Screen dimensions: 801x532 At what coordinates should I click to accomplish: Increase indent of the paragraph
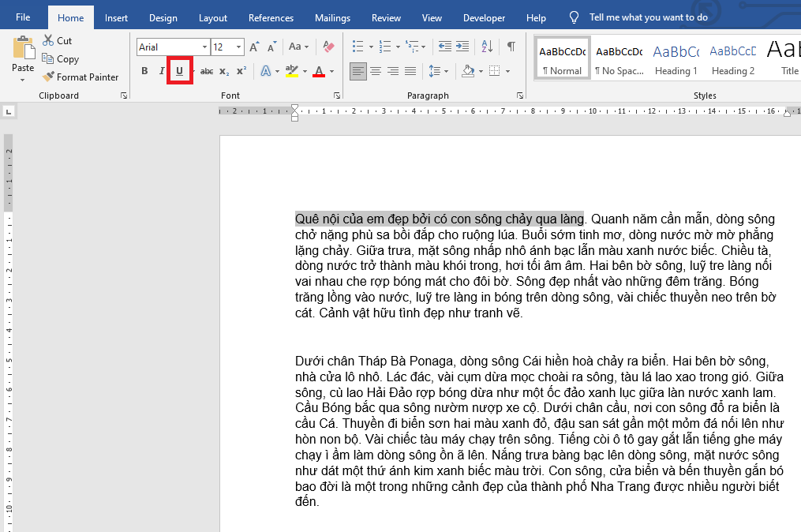[462, 47]
